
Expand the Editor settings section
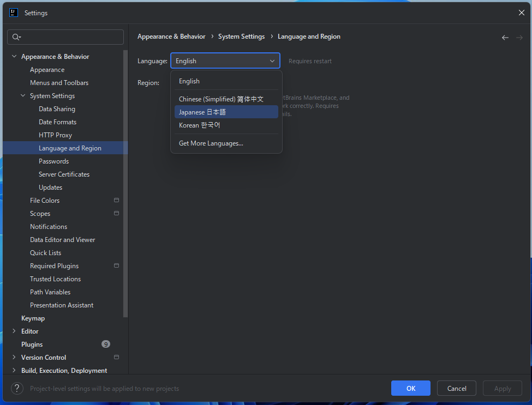14,331
